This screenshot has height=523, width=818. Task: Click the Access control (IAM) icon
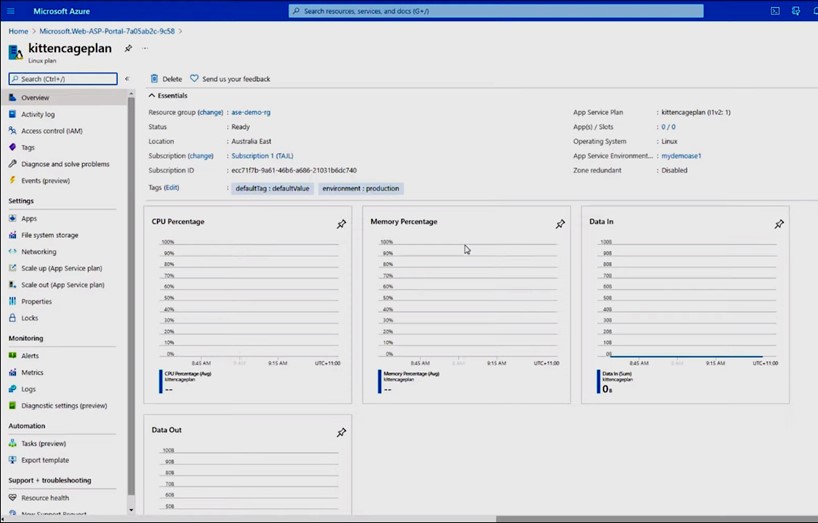(x=13, y=131)
